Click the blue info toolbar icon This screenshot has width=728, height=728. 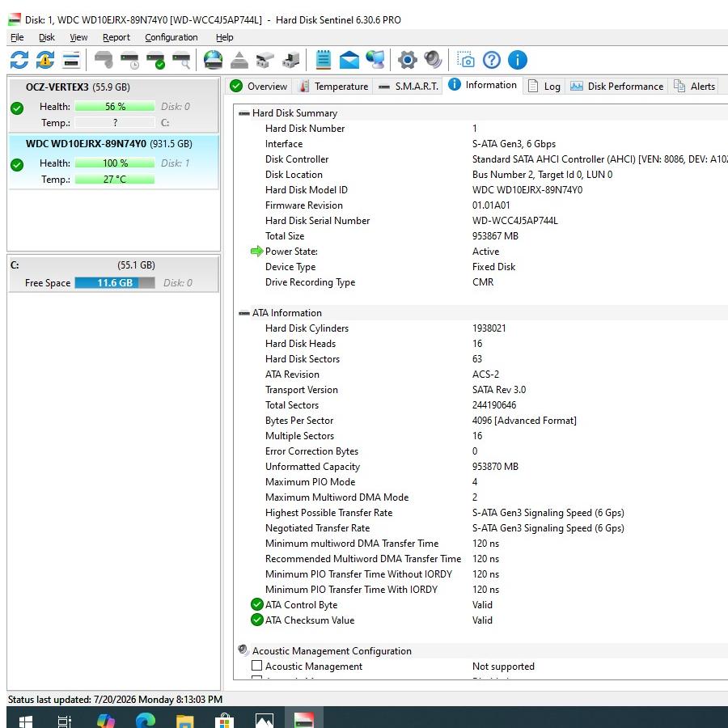[518, 60]
